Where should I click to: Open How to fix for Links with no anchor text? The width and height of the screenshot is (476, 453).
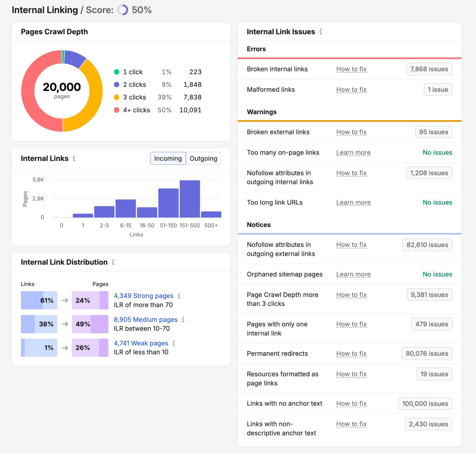pos(351,403)
